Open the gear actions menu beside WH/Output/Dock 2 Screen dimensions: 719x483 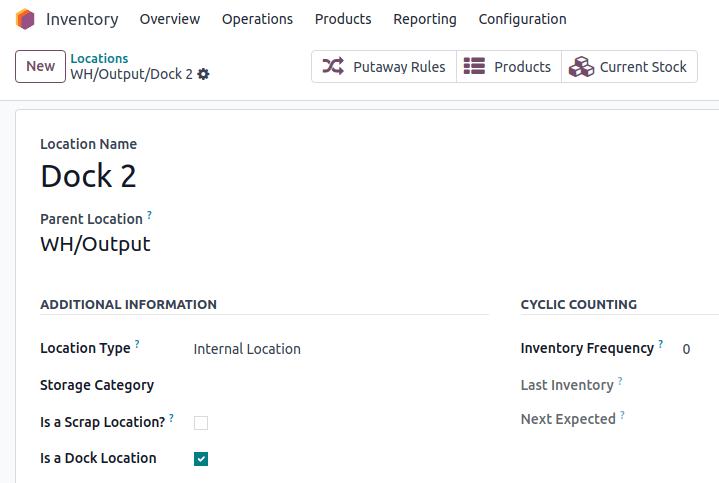204,75
